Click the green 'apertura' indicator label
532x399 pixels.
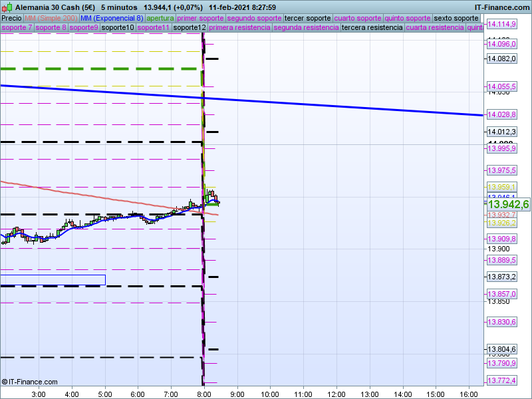click(x=160, y=18)
